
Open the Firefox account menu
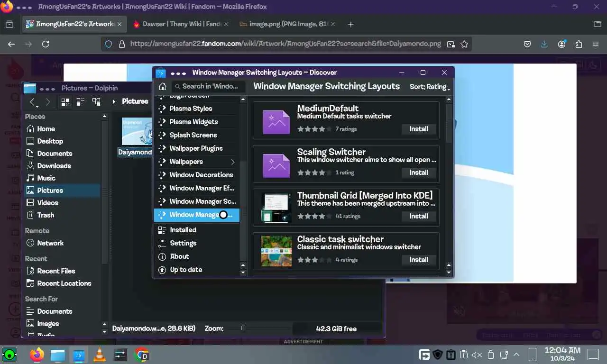pos(562,44)
